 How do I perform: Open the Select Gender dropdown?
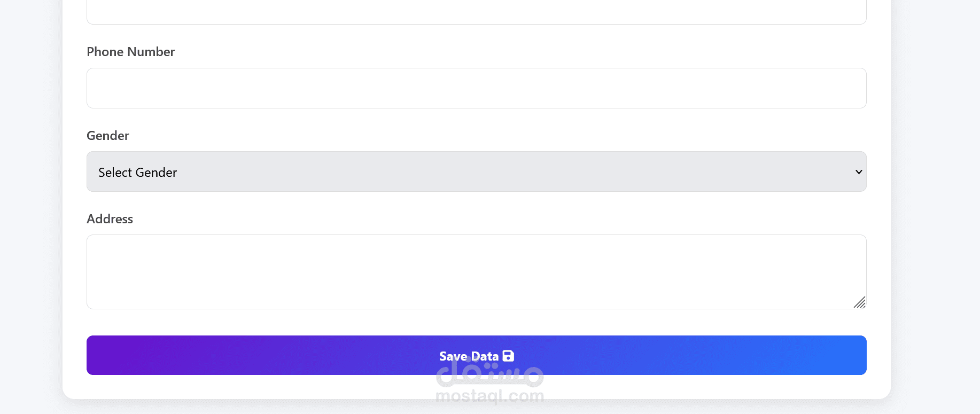click(476, 171)
